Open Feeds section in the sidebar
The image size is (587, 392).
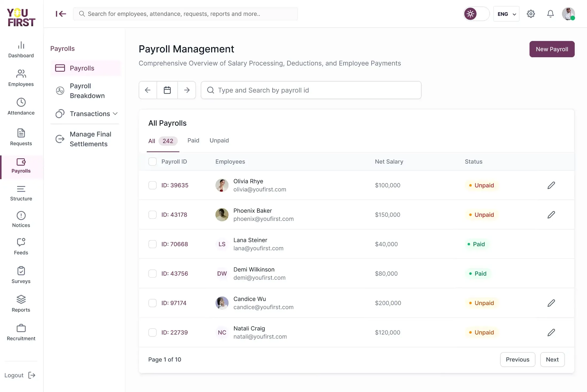click(x=21, y=247)
